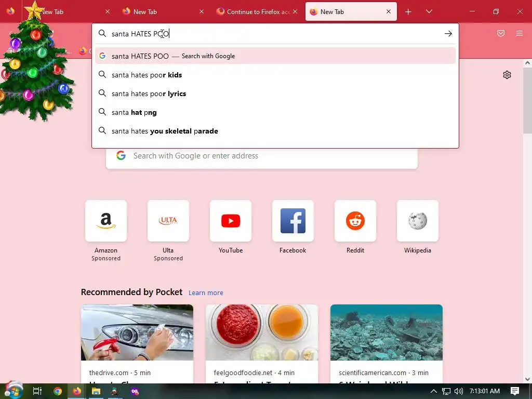The height and width of the screenshot is (399, 532).
Task: Open the Windows Start button
Action: [14, 391]
